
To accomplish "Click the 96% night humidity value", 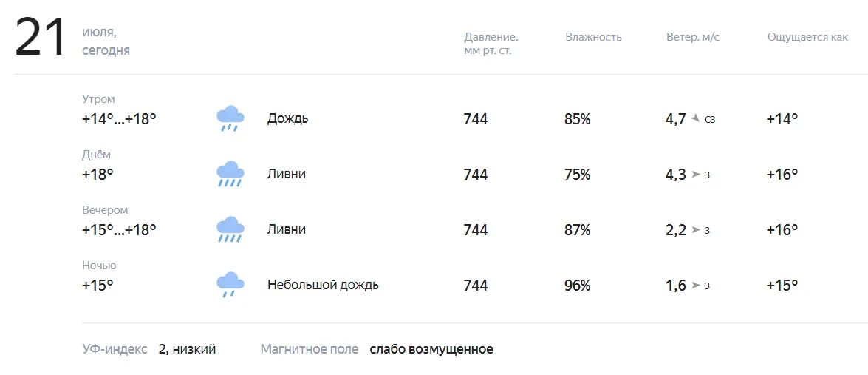I will (578, 286).
